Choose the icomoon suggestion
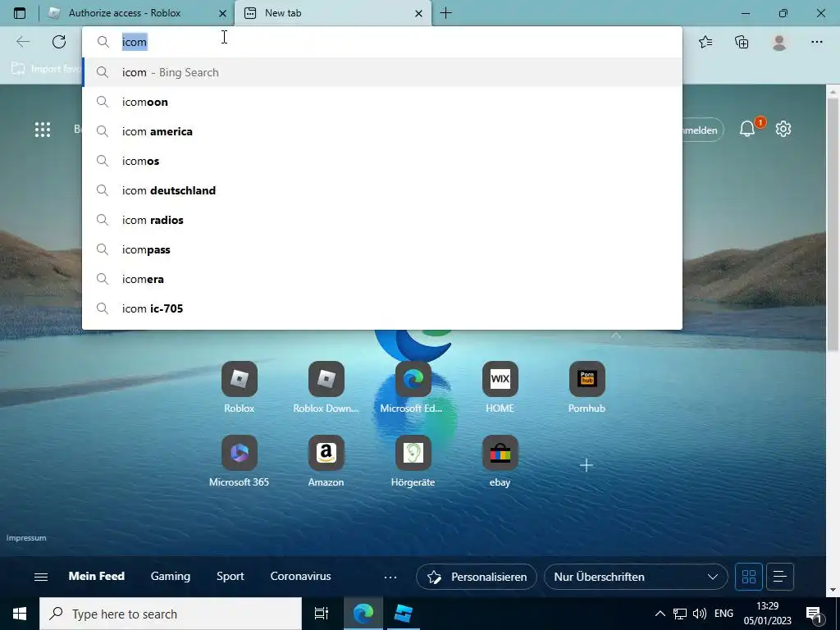The height and width of the screenshot is (630, 840). (x=382, y=102)
